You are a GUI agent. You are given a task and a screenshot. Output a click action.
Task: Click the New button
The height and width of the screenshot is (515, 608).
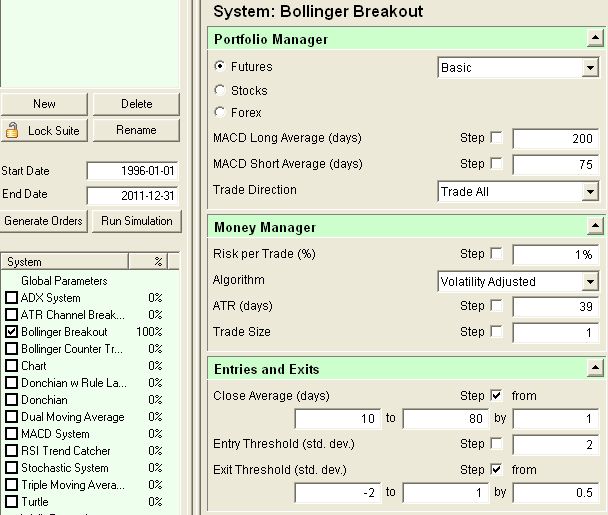click(x=44, y=104)
